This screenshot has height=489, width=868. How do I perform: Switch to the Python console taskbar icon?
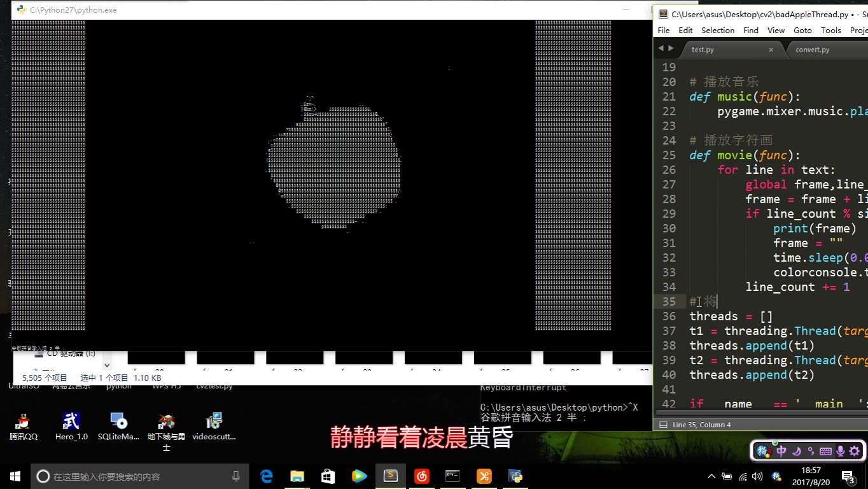click(x=515, y=476)
